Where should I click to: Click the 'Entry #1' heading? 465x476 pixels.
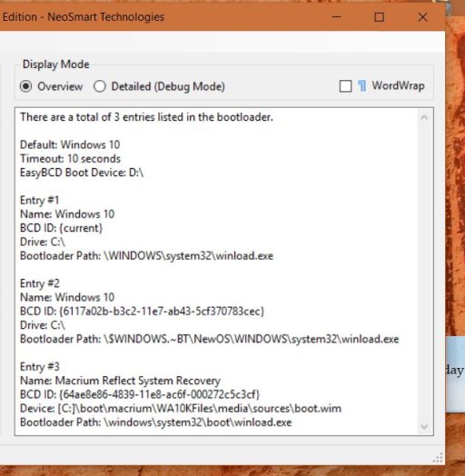point(39,201)
